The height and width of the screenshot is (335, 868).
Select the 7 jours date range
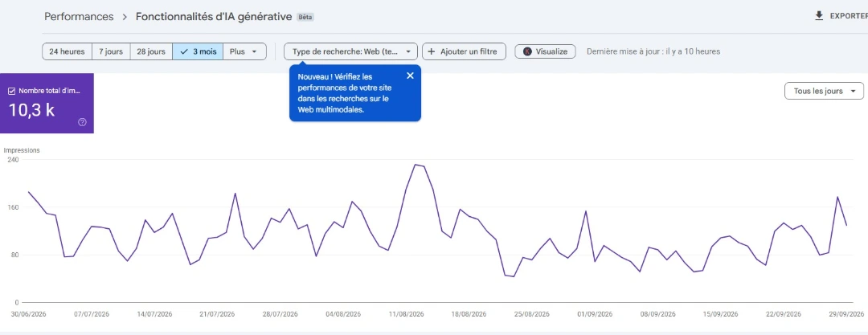[x=111, y=51]
